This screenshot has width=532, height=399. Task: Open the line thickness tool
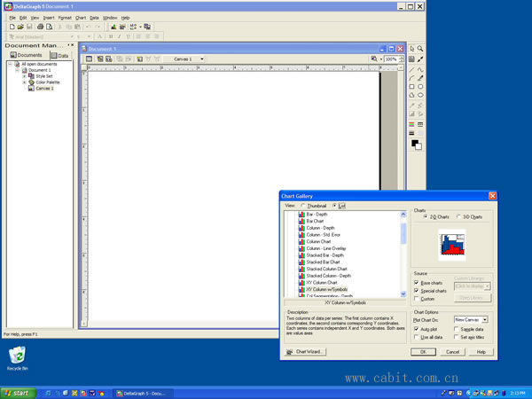(412, 133)
